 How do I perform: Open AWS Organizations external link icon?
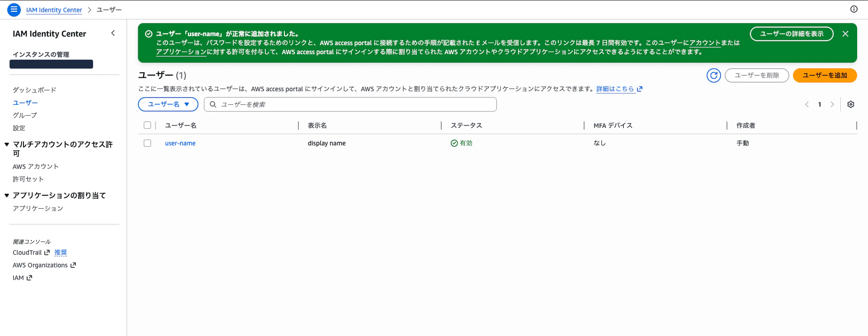coord(73,265)
